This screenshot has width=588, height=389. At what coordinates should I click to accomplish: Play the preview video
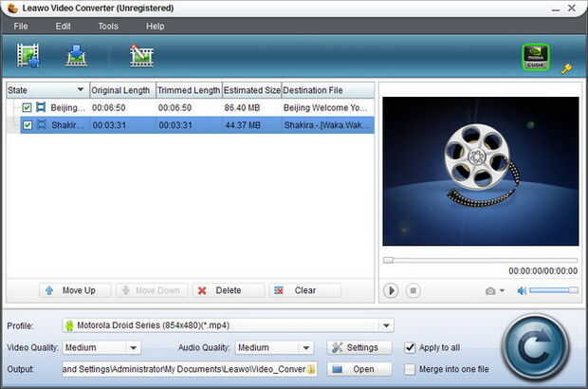391,290
